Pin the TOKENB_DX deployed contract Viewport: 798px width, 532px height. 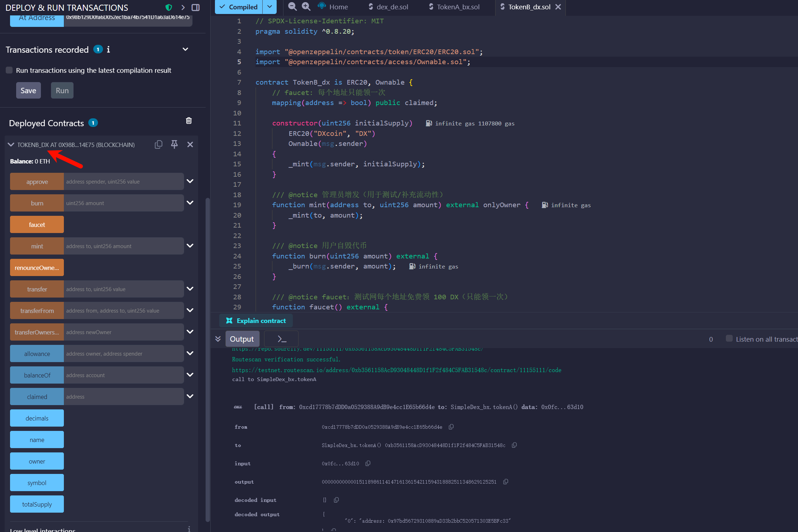174,144
